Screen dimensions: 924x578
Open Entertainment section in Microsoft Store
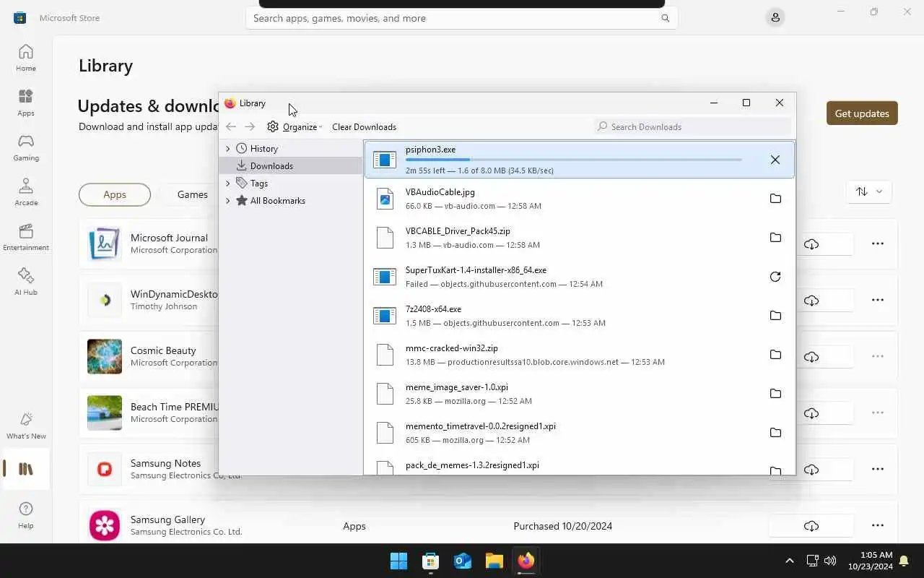(x=26, y=237)
